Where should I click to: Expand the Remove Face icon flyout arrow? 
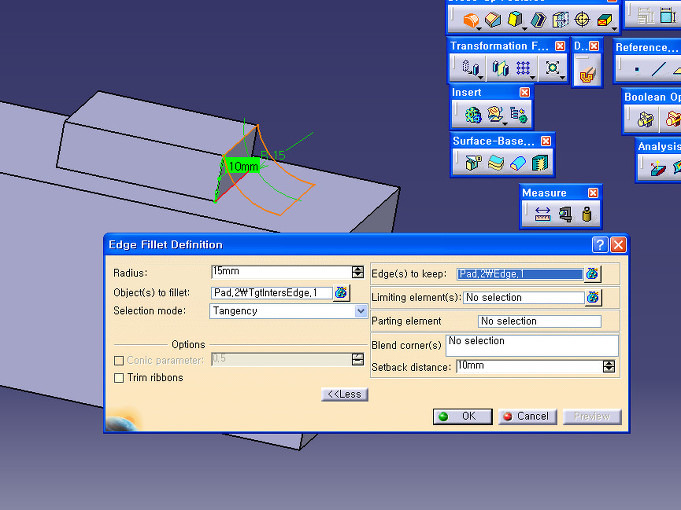point(615,29)
